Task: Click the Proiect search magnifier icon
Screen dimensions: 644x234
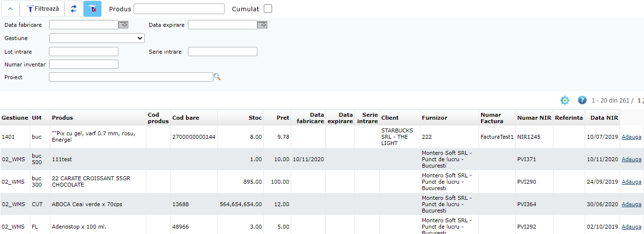Action: 217,77
